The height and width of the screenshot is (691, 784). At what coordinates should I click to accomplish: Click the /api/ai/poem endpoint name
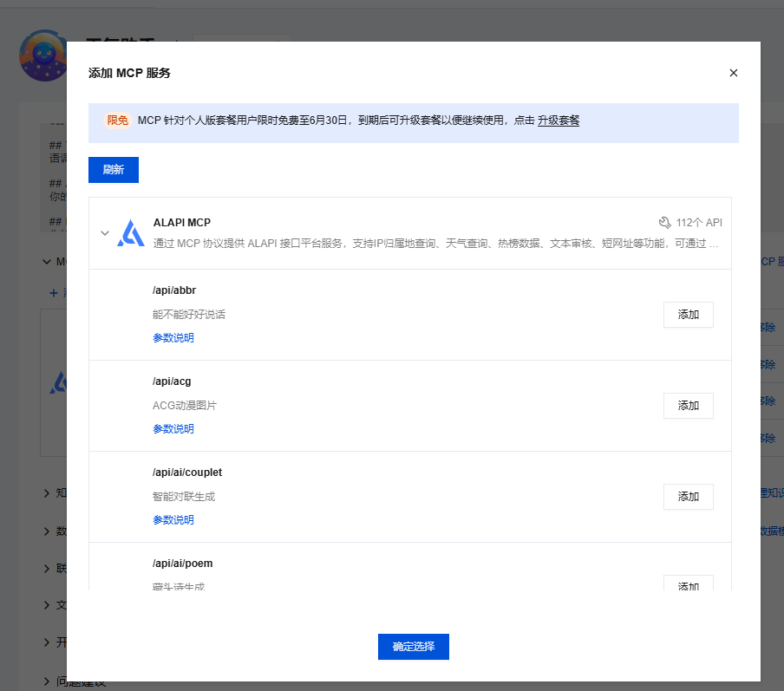(x=182, y=564)
